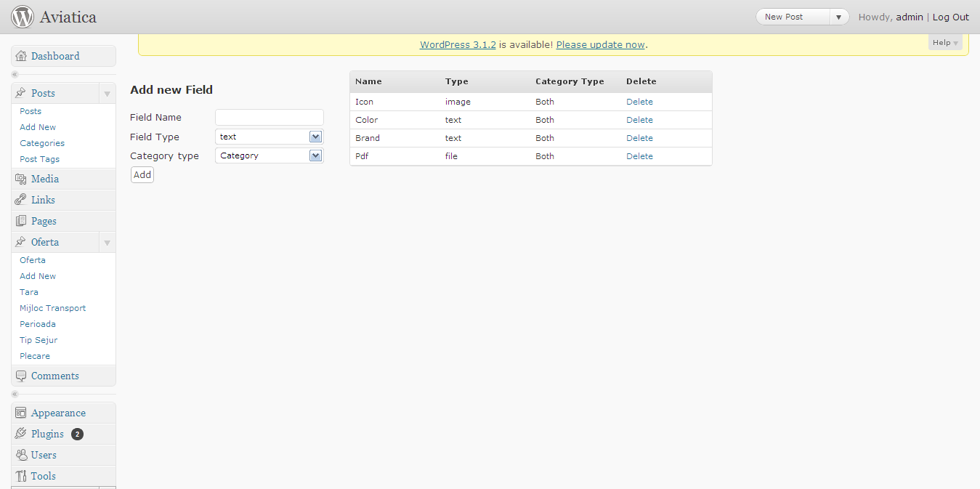Open Mijloc Transport submenu item

(x=52, y=308)
